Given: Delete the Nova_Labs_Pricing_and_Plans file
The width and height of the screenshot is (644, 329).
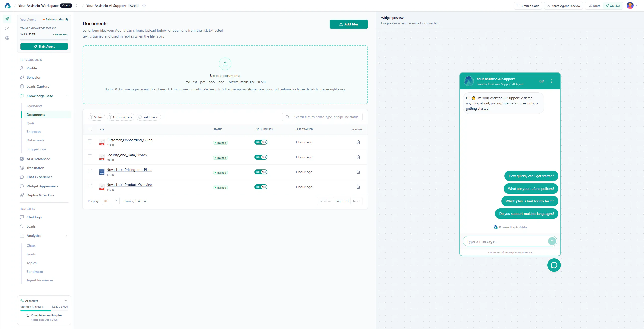Looking at the screenshot, I should [x=358, y=172].
